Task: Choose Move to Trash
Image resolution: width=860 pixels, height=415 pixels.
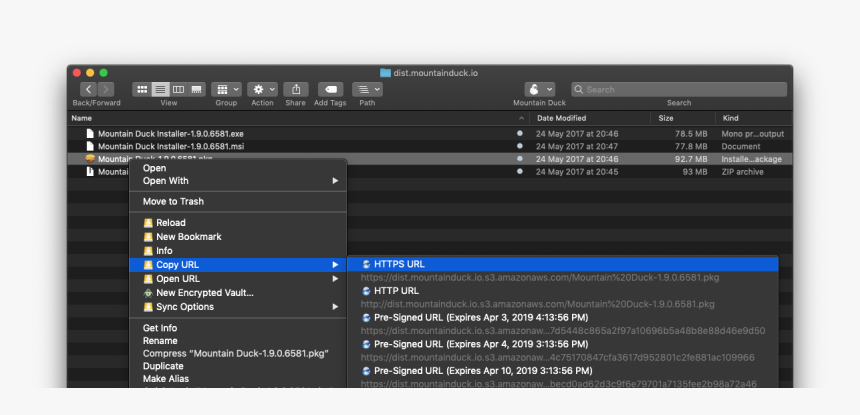Action: [x=237, y=201]
